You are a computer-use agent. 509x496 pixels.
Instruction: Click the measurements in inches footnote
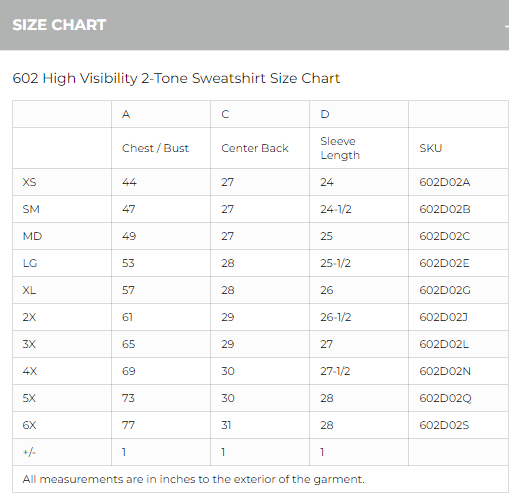click(x=194, y=479)
